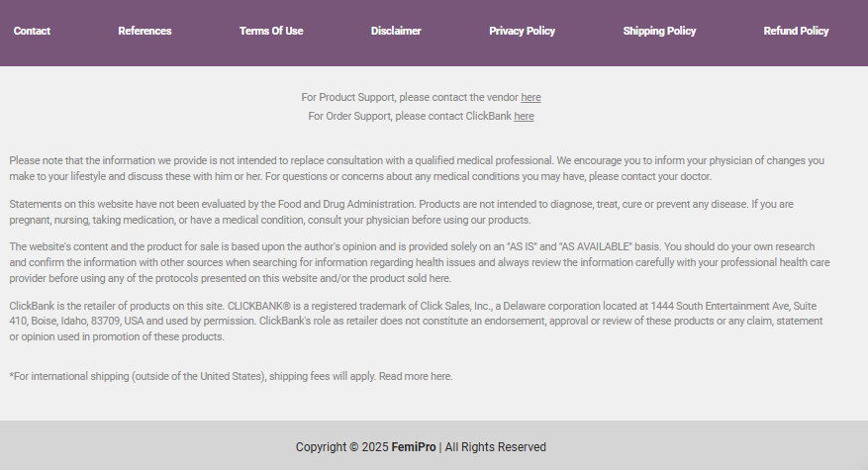This screenshot has width=868, height=470.
Task: Select Shipping Policy in footer navigation
Action: pos(659,31)
